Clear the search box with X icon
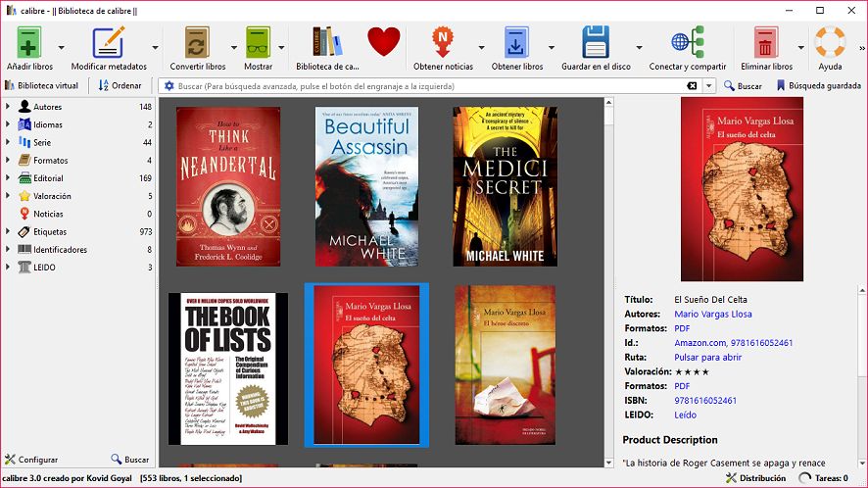Image resolution: width=868 pixels, height=488 pixels. tap(692, 86)
